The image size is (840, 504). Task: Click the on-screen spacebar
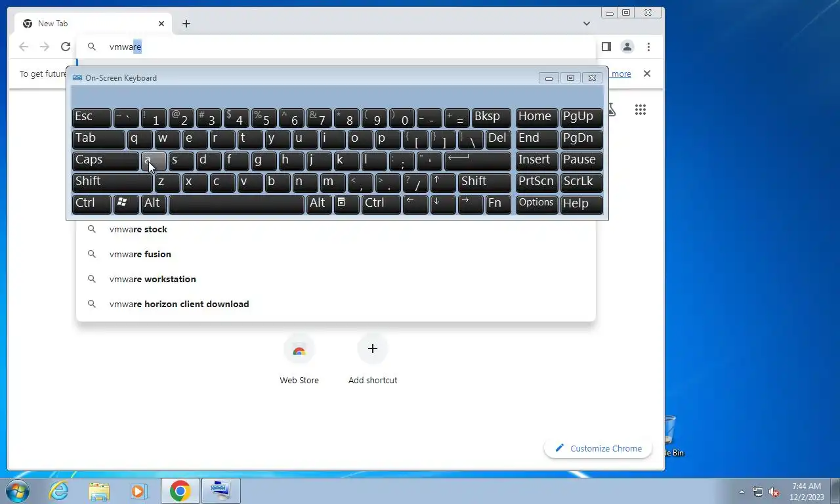coord(236,204)
